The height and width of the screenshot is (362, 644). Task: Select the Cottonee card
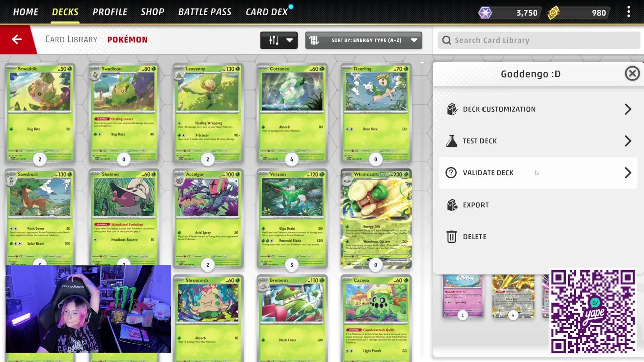click(292, 113)
